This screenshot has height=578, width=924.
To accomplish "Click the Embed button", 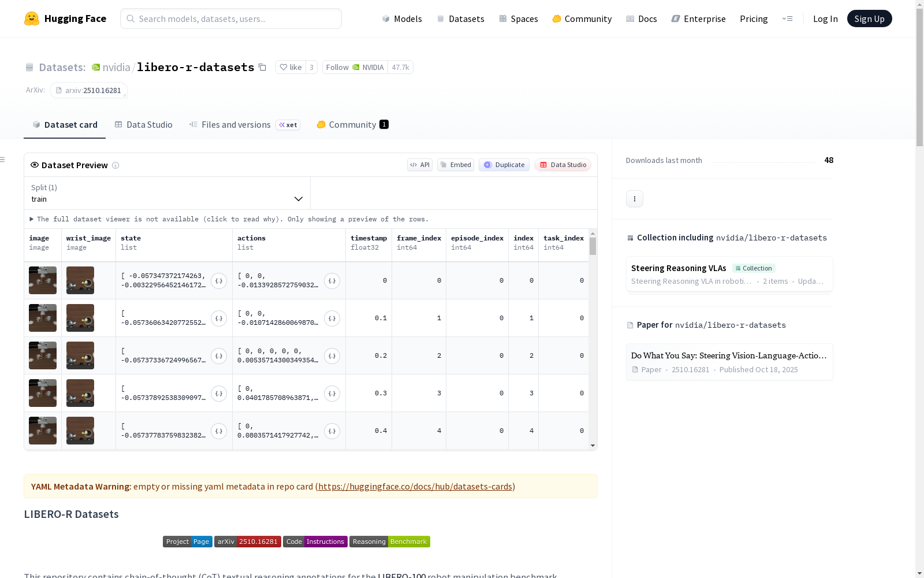I will [x=456, y=165].
